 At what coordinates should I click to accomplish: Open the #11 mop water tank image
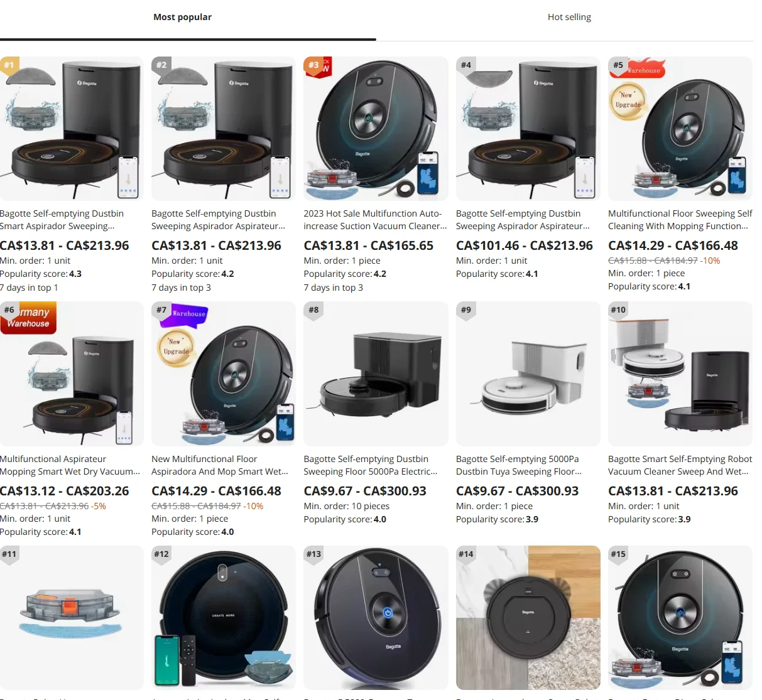72,618
